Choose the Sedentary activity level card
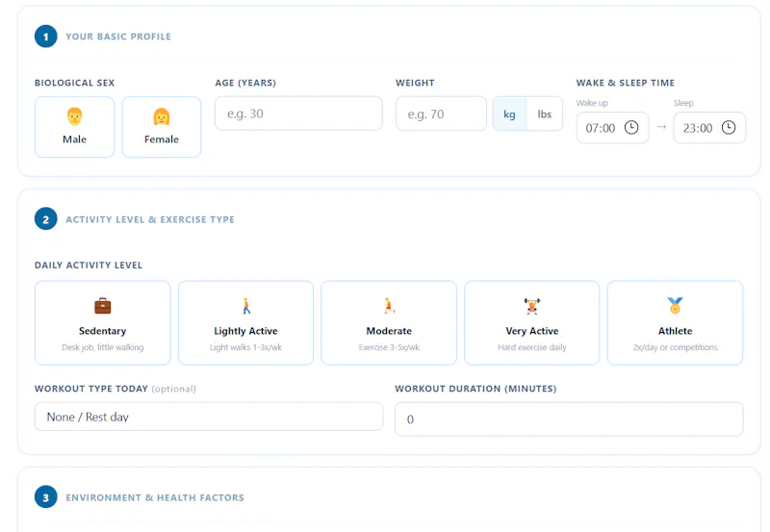 click(x=103, y=323)
